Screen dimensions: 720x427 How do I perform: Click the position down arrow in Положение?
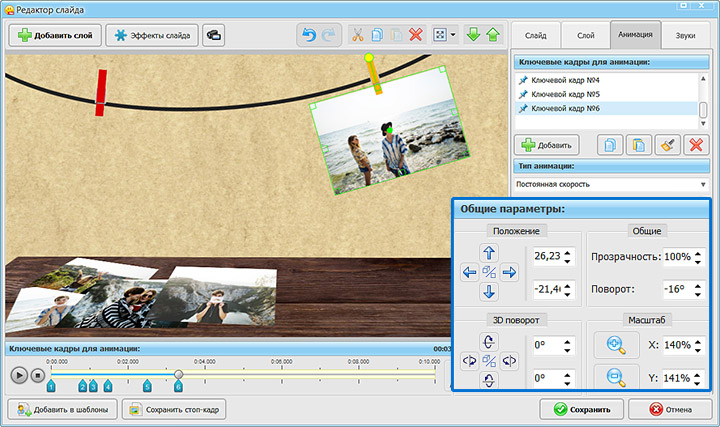[489, 292]
